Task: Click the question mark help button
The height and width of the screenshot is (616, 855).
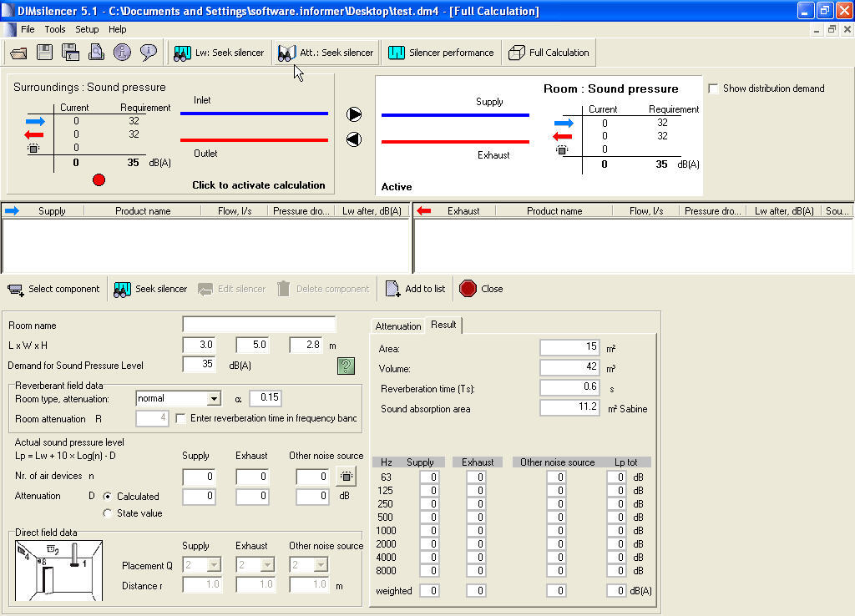Action: tap(345, 366)
